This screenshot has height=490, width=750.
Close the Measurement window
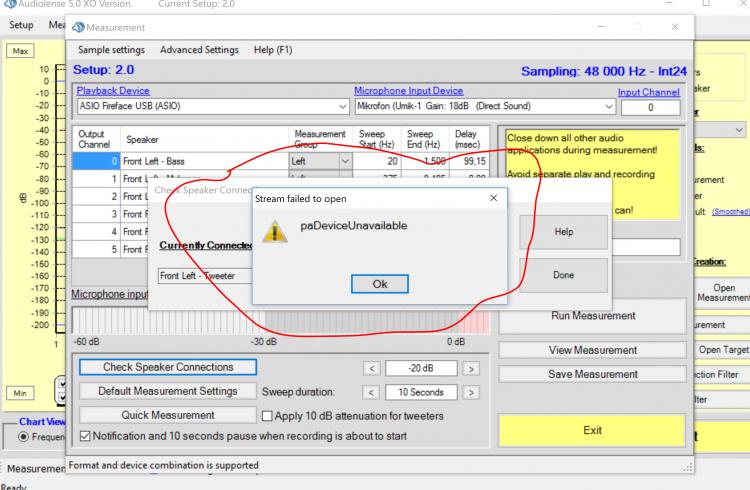pyautogui.click(x=675, y=27)
